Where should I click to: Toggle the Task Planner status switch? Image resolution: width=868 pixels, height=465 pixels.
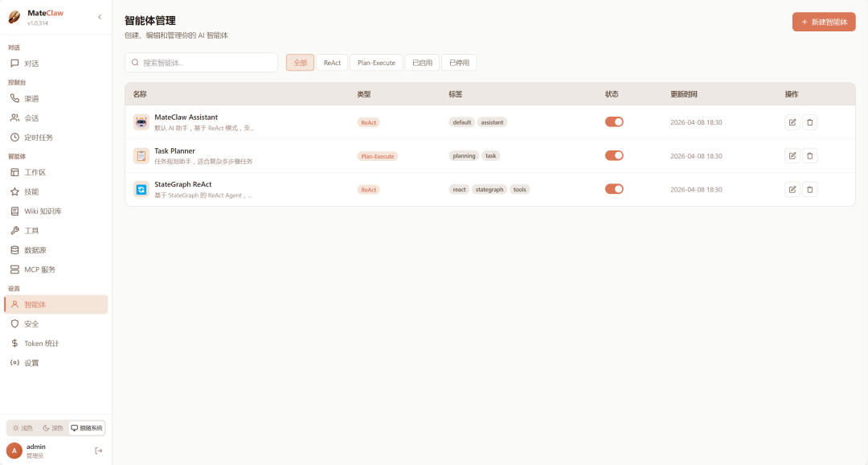614,156
